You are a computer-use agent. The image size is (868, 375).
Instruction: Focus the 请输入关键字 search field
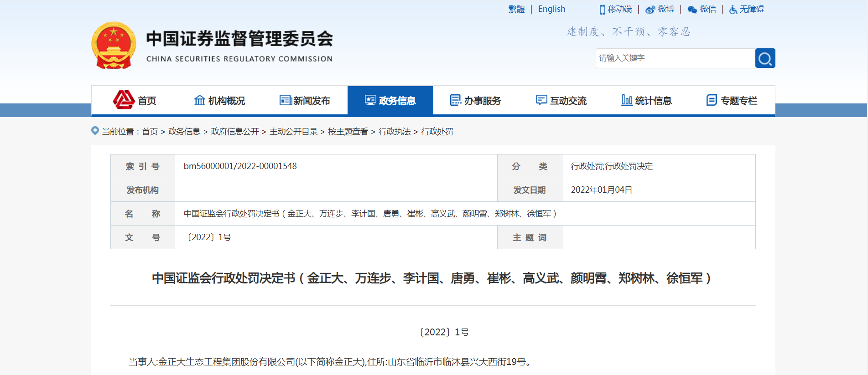[676, 58]
